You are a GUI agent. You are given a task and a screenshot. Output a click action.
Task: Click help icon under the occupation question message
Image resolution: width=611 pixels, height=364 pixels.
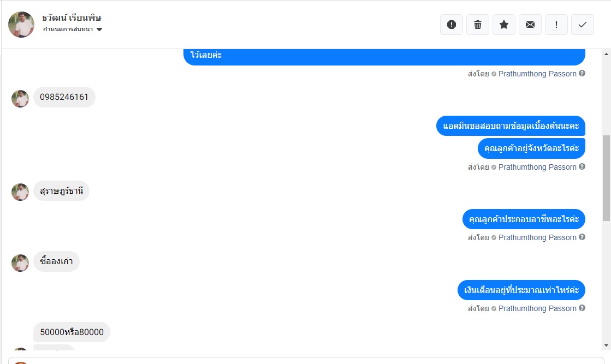click(582, 237)
